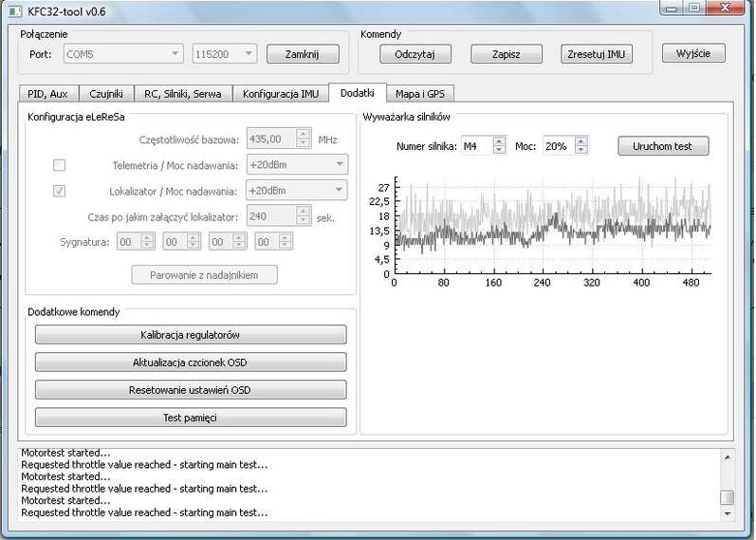The width and height of the screenshot is (756, 540).
Task: Uncheck the Lokalizator checkbox
Action: (x=59, y=191)
